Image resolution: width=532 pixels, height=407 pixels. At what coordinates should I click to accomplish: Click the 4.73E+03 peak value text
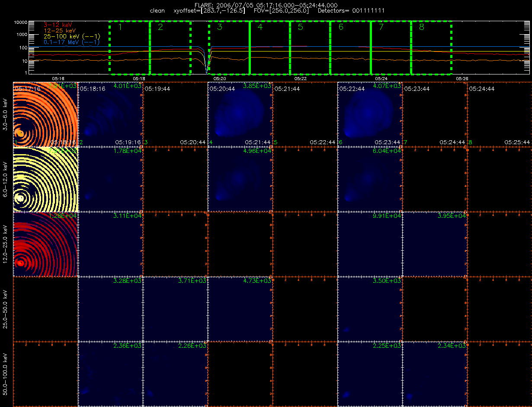click(x=257, y=281)
